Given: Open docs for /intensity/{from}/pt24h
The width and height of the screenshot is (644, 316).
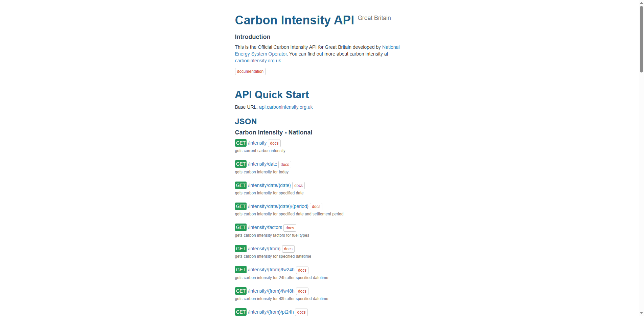Looking at the screenshot, I should (x=301, y=312).
